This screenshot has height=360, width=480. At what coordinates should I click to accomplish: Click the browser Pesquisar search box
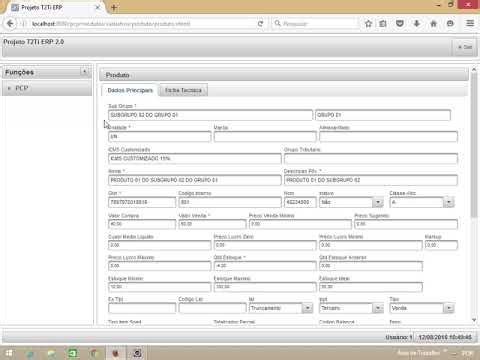point(315,24)
